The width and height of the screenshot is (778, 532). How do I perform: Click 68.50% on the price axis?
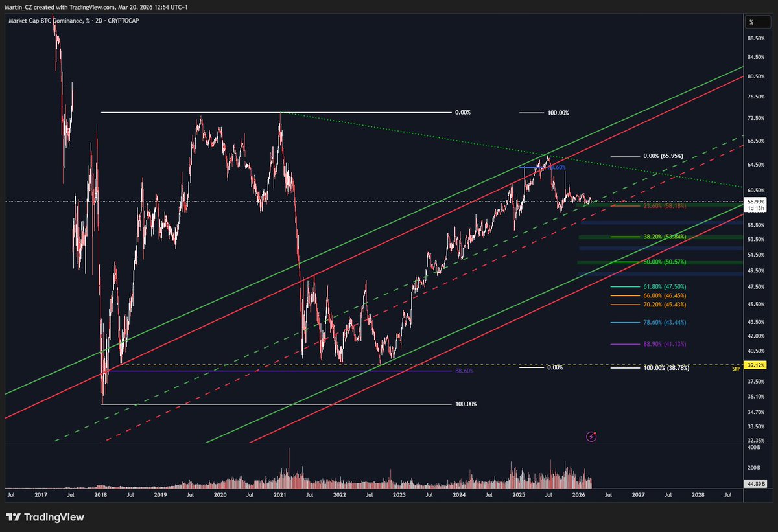click(x=756, y=141)
